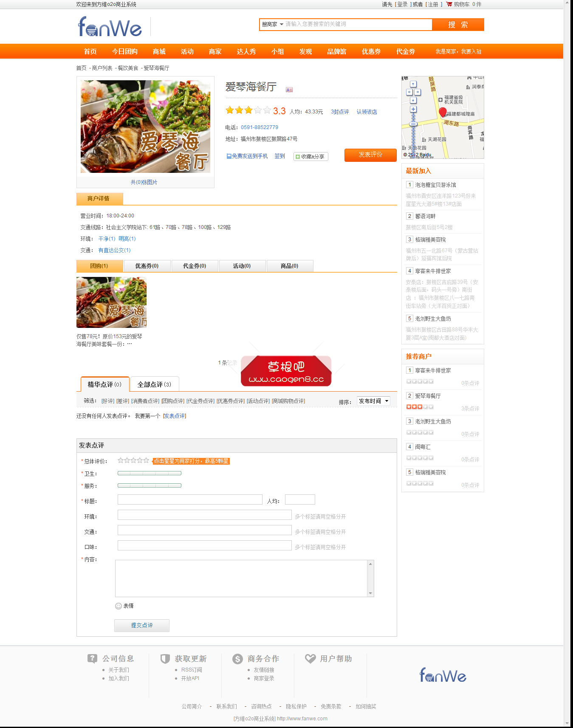
Task: Open the 3封点评 link
Action: (340, 112)
